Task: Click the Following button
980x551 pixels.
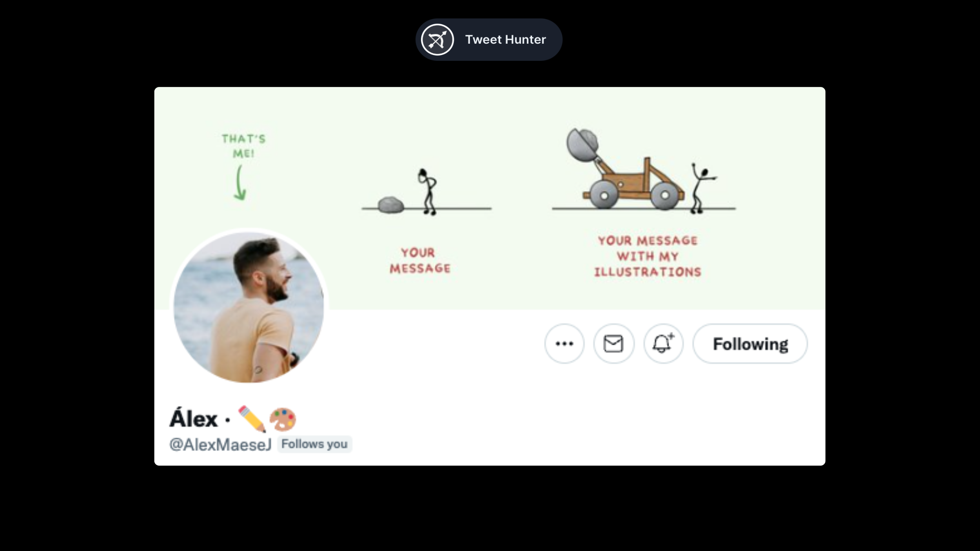Action: point(750,344)
